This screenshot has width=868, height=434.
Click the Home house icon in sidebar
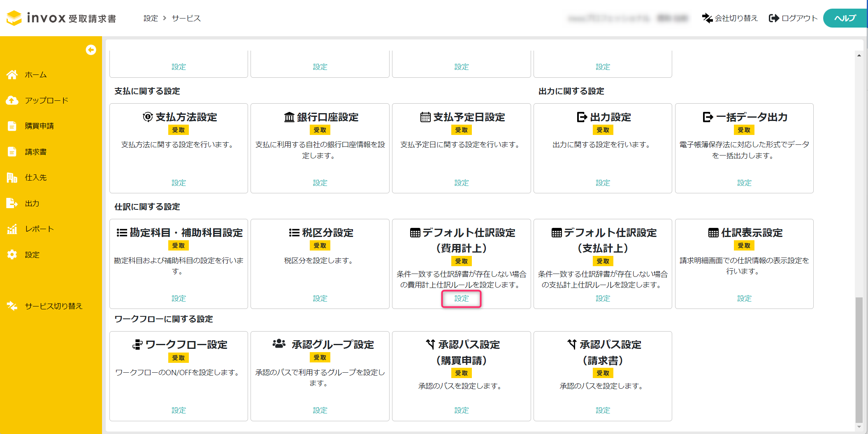tap(12, 74)
